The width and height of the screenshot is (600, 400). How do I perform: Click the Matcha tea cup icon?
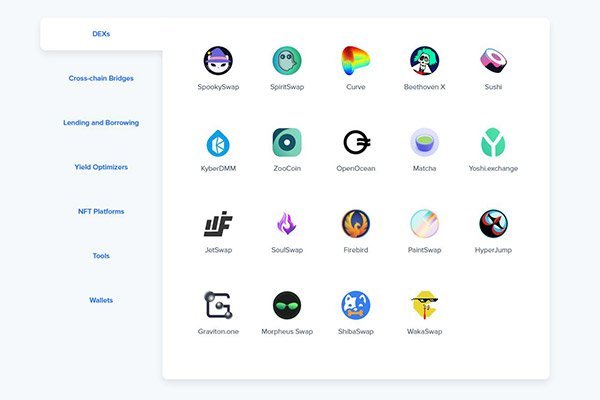point(424,142)
